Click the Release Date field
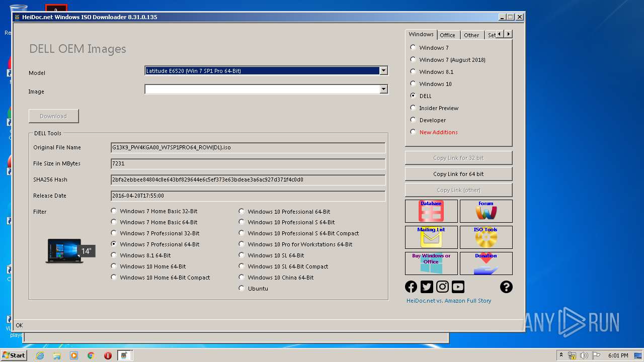This screenshot has height=362, width=644. point(248,196)
